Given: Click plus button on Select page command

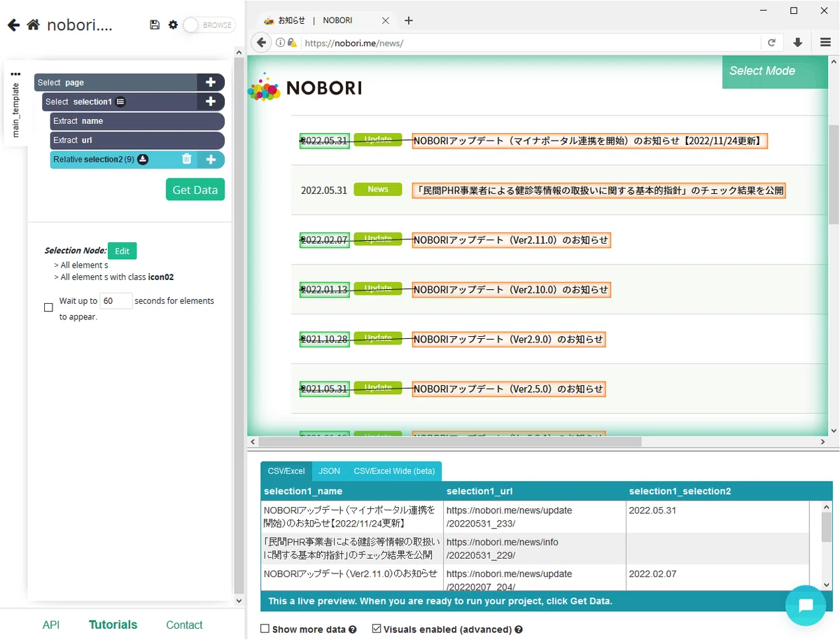Looking at the screenshot, I should pyautogui.click(x=210, y=82).
